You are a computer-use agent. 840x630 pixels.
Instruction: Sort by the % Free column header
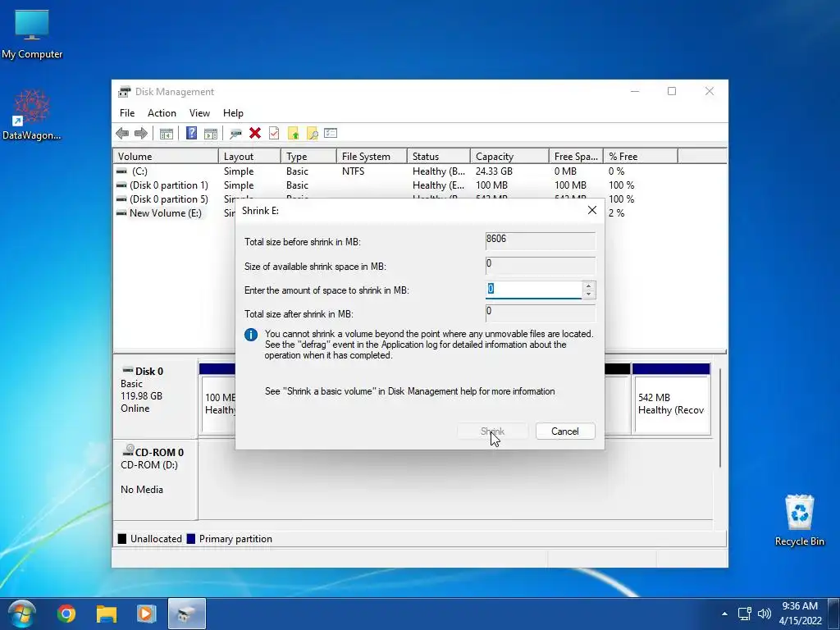pyautogui.click(x=641, y=157)
